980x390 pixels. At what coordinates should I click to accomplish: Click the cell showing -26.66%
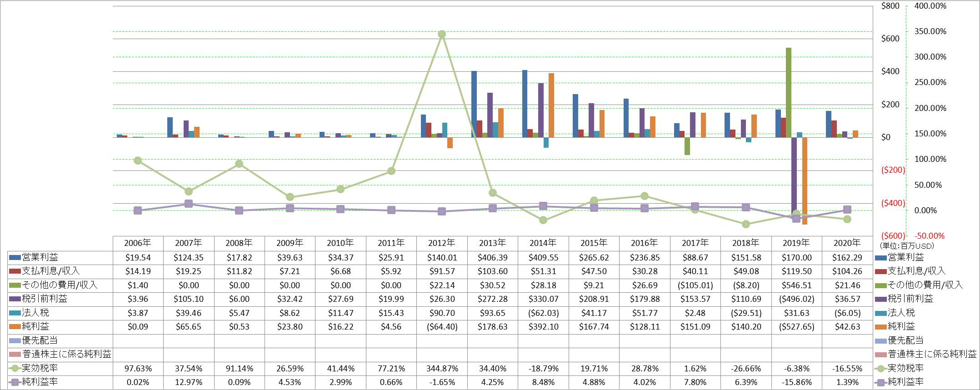point(746,369)
